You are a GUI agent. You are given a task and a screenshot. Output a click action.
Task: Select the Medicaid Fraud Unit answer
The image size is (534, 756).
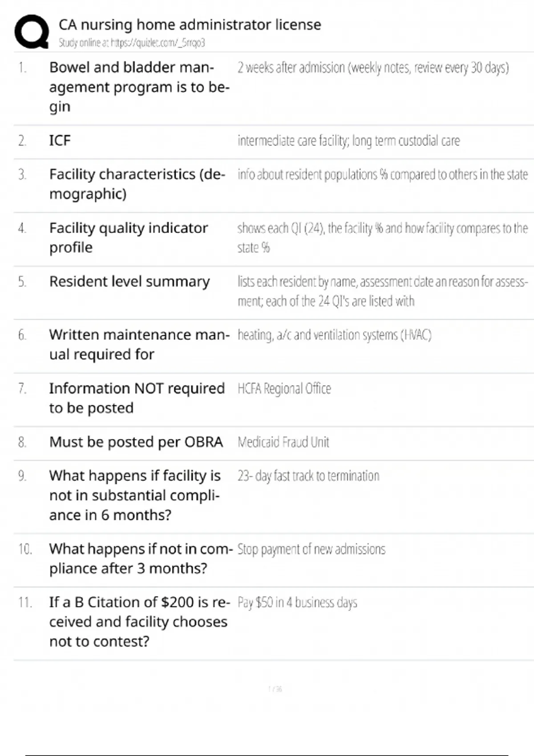pyautogui.click(x=283, y=442)
